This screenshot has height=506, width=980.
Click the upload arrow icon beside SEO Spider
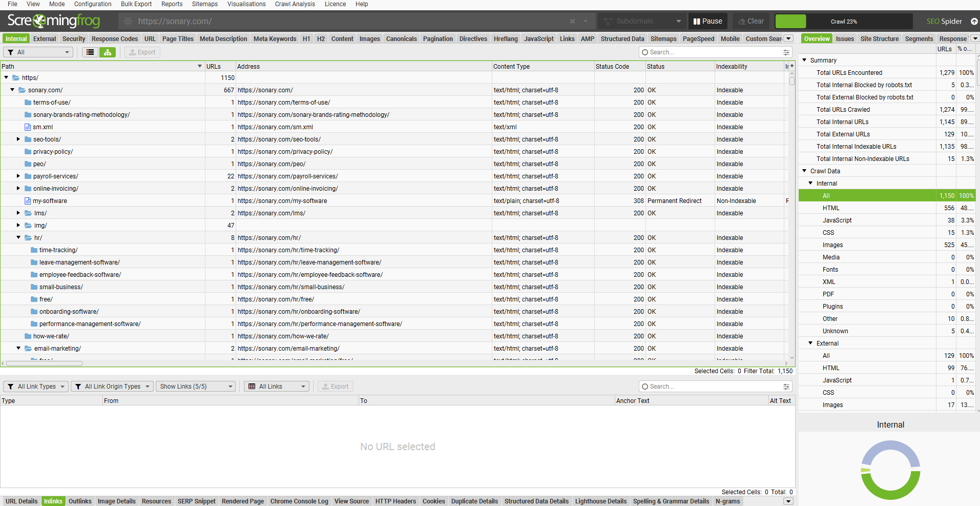tap(974, 21)
